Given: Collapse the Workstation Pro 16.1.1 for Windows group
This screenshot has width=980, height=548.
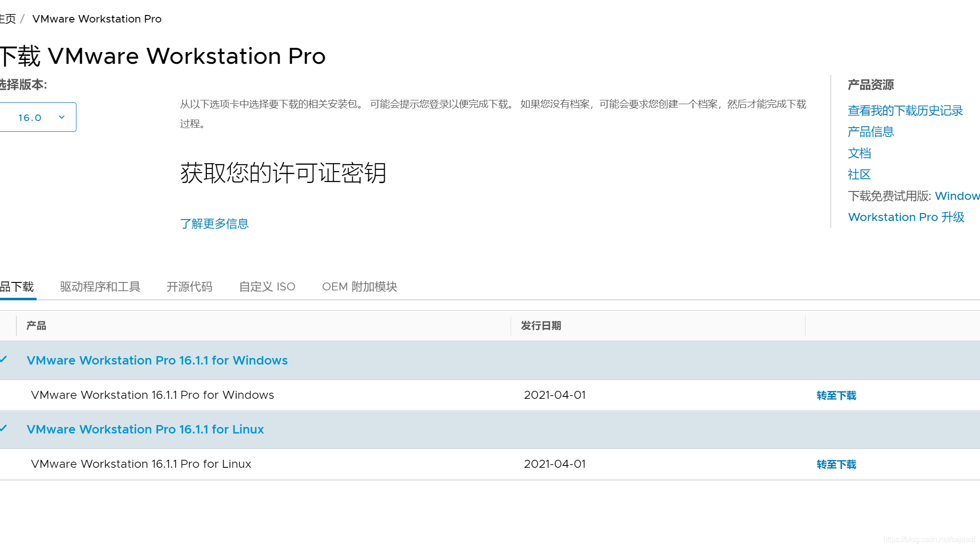Looking at the screenshot, I should click(x=4, y=360).
